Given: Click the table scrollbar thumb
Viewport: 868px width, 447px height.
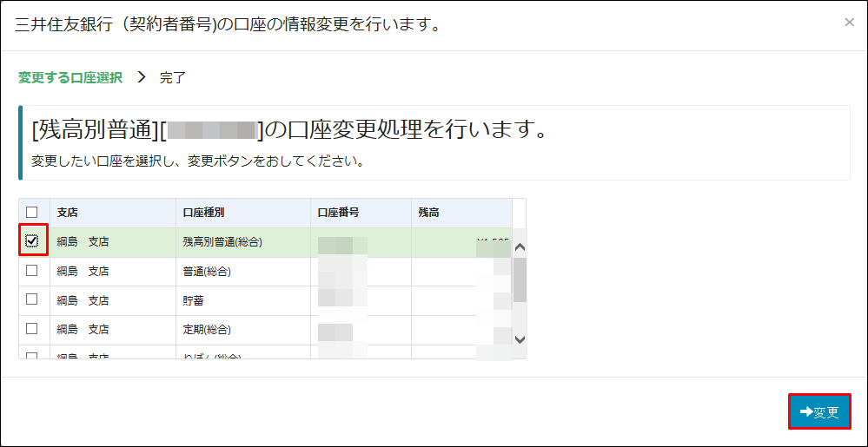Looking at the screenshot, I should click(520, 279).
